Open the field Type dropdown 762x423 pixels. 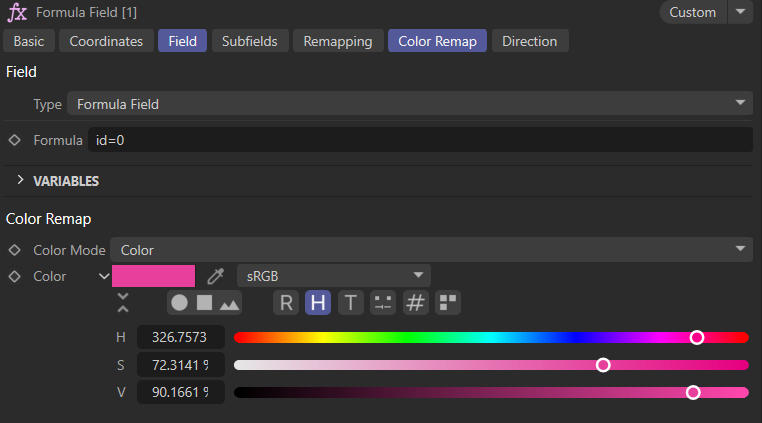409,104
